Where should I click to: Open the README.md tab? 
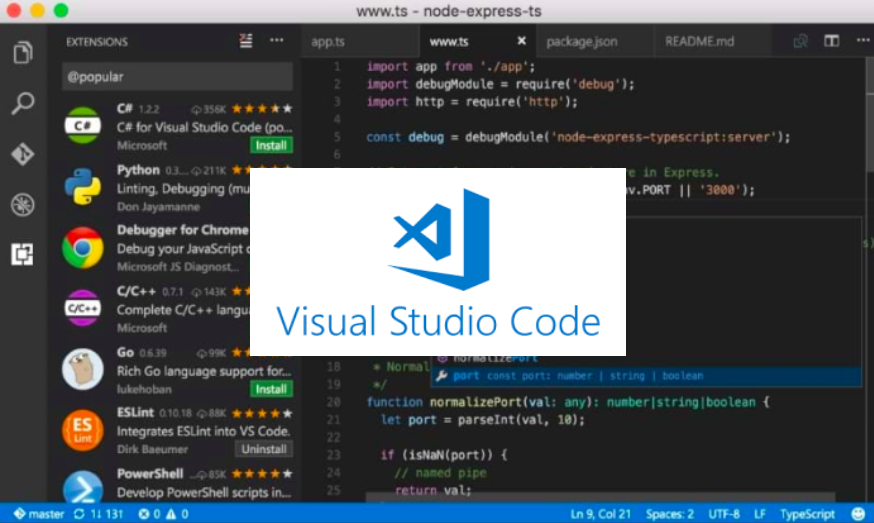(700, 41)
